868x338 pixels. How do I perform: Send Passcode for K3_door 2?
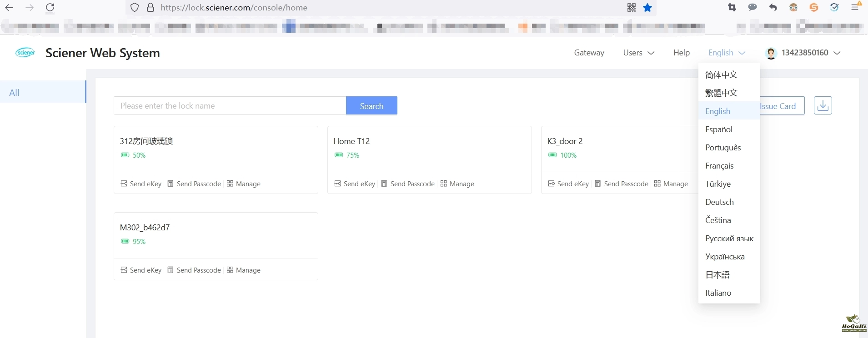[x=621, y=184]
